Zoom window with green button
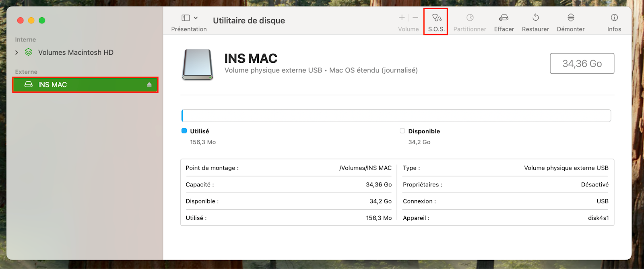Image resolution: width=644 pixels, height=269 pixels. [x=42, y=21]
